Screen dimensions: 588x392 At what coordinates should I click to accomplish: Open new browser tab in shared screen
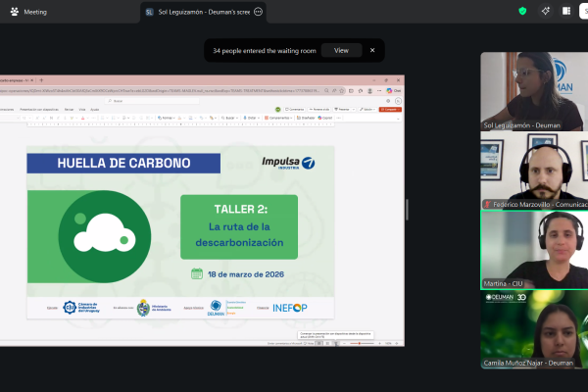pyautogui.click(x=41, y=80)
